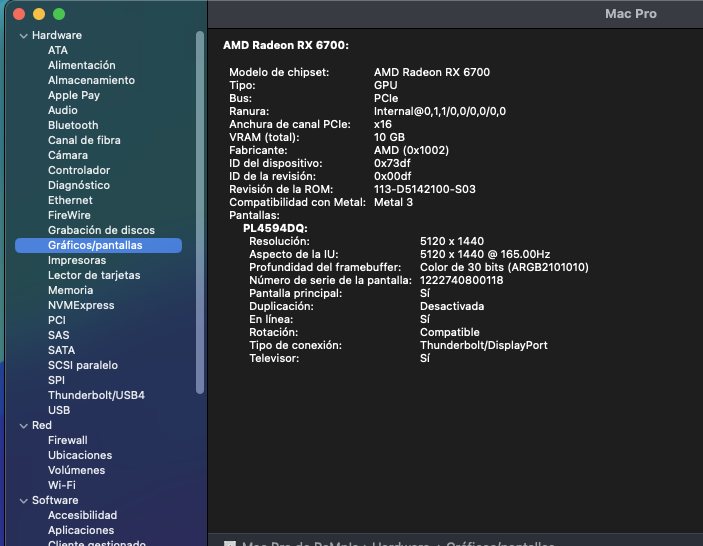This screenshot has width=703, height=546.
Task: Open the FireWire entry
Action: coord(69,215)
